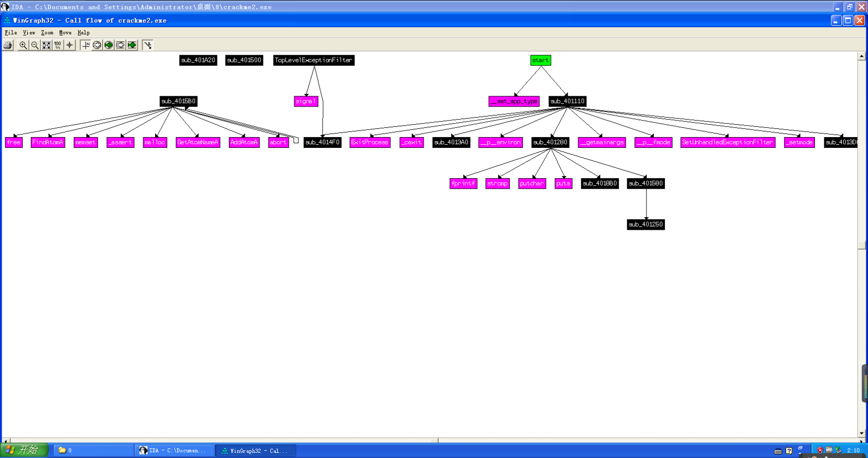Click the VMware tools tray icon
This screenshot has height=458, width=868.
coord(829,450)
